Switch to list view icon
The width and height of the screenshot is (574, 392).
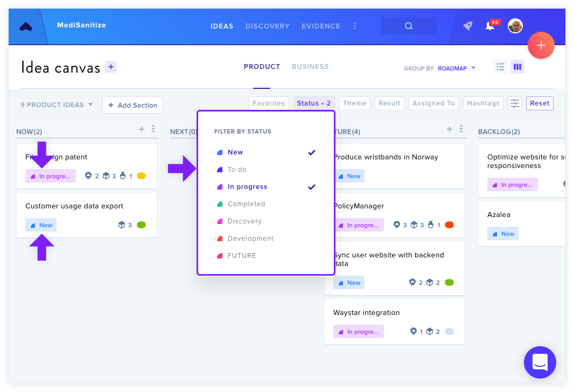pyautogui.click(x=500, y=67)
